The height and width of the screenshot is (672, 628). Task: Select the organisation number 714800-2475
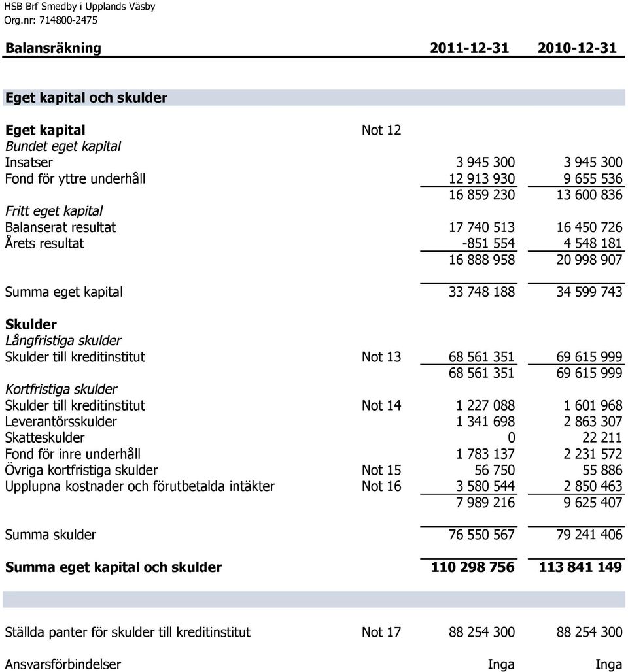click(68, 20)
